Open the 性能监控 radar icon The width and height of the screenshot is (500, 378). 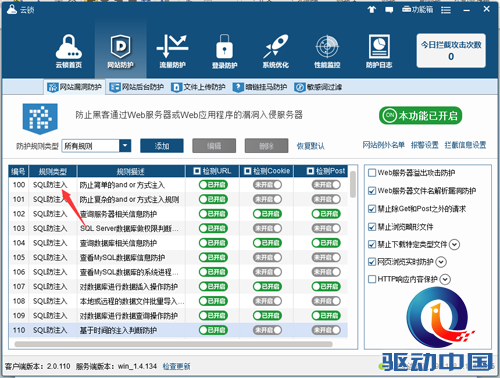[x=327, y=51]
